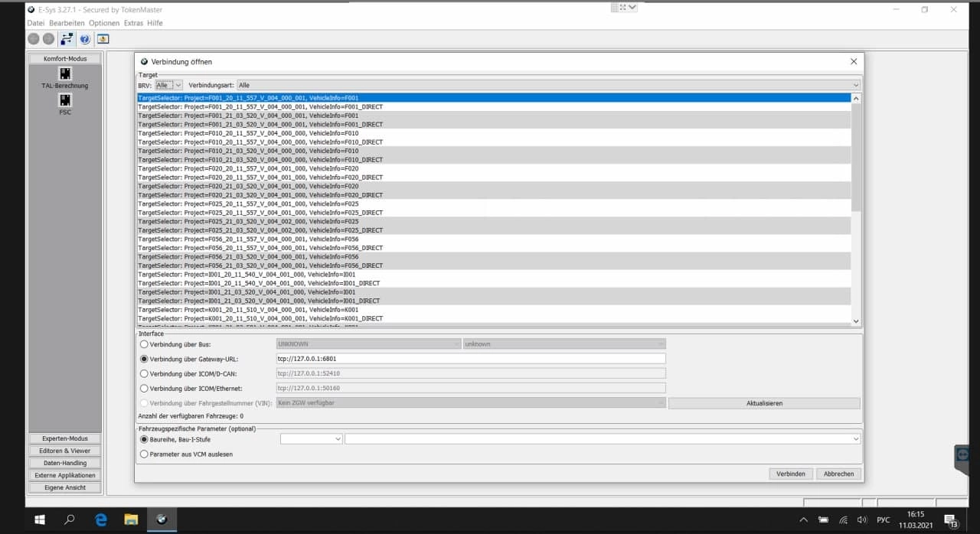
Task: Select row F056_21_03_520 with VehicleInfo=F056
Action: click(494, 256)
